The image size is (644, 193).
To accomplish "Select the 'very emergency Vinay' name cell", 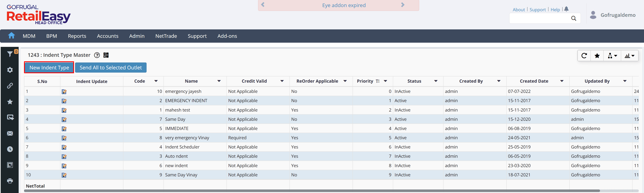I will coord(195,138).
